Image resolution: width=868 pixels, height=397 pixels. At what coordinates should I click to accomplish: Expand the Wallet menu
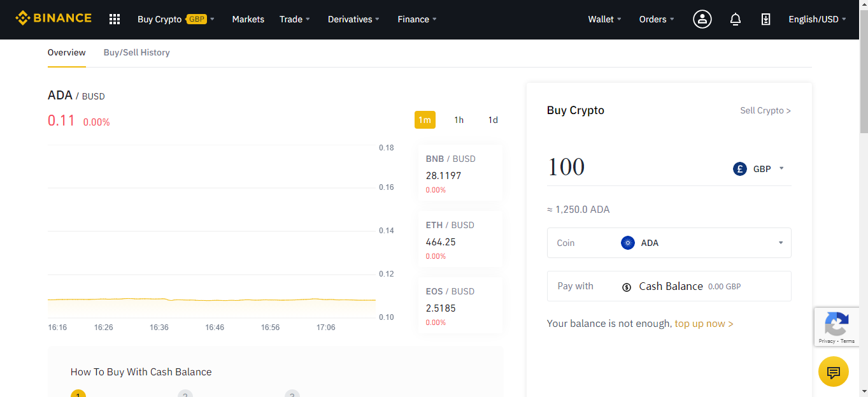[605, 19]
